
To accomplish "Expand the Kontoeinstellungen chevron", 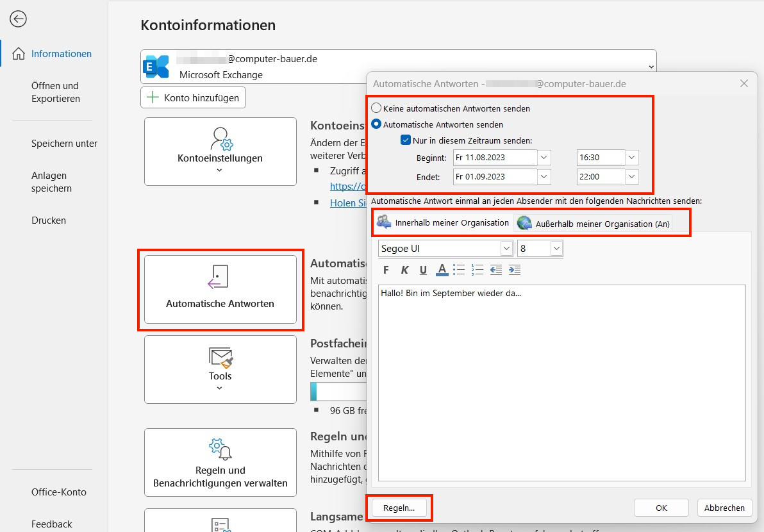I will pyautogui.click(x=219, y=170).
